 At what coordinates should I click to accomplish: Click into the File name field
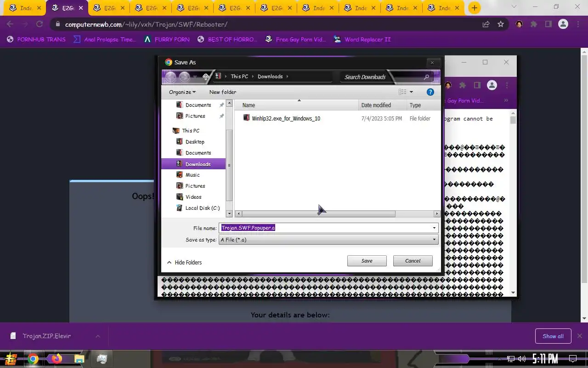point(328,228)
